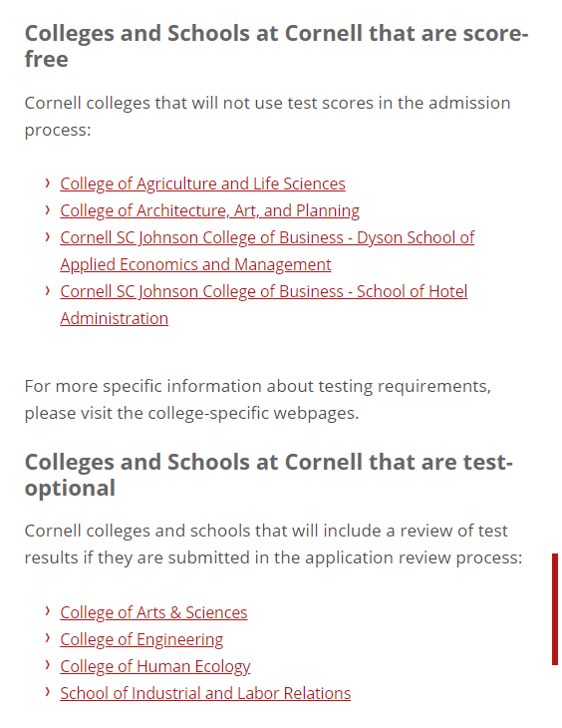Visit College of Arts & Sciences link
The width and height of the screenshot is (562, 728).
coord(153,612)
